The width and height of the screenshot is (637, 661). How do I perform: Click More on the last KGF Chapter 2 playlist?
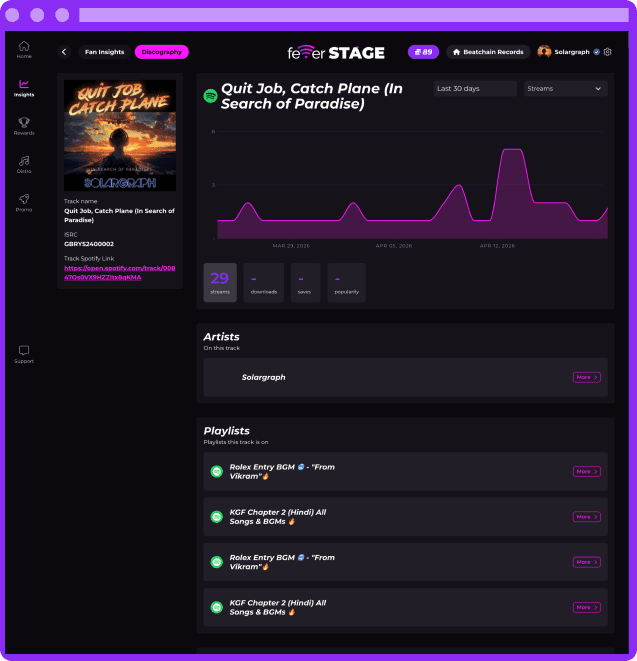pyautogui.click(x=586, y=607)
